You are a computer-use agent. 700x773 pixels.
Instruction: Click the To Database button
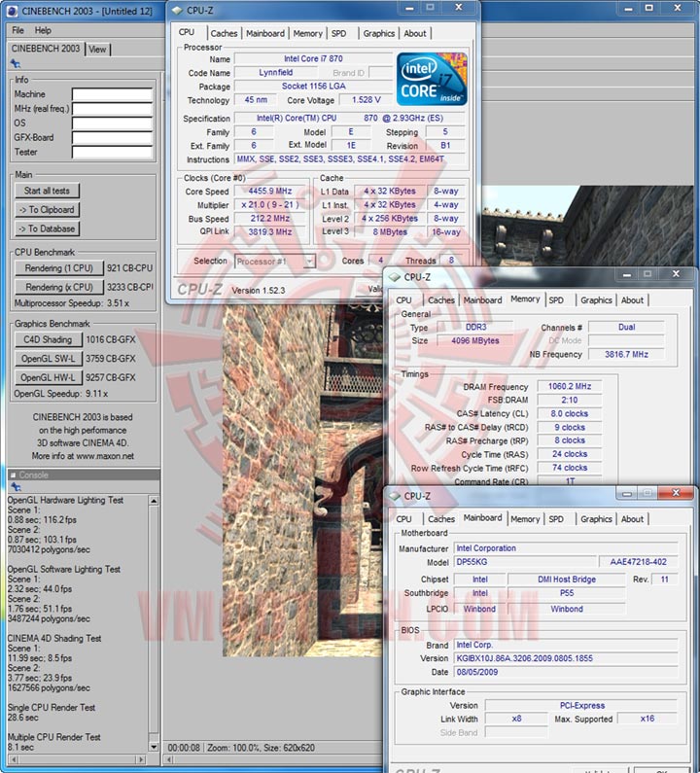pos(47,228)
